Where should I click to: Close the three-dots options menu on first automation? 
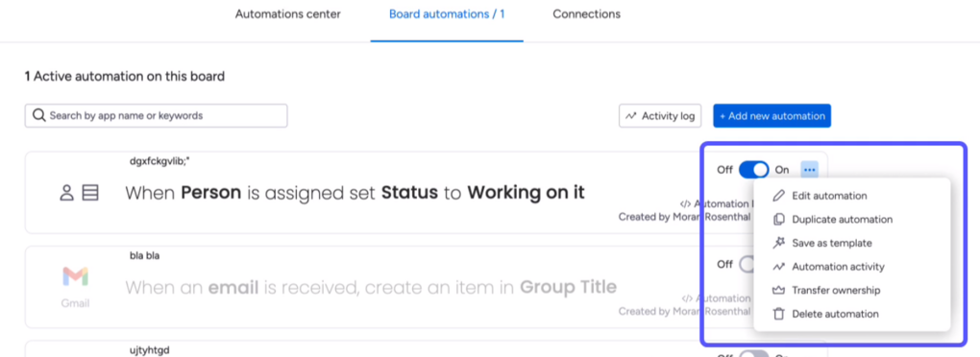809,169
